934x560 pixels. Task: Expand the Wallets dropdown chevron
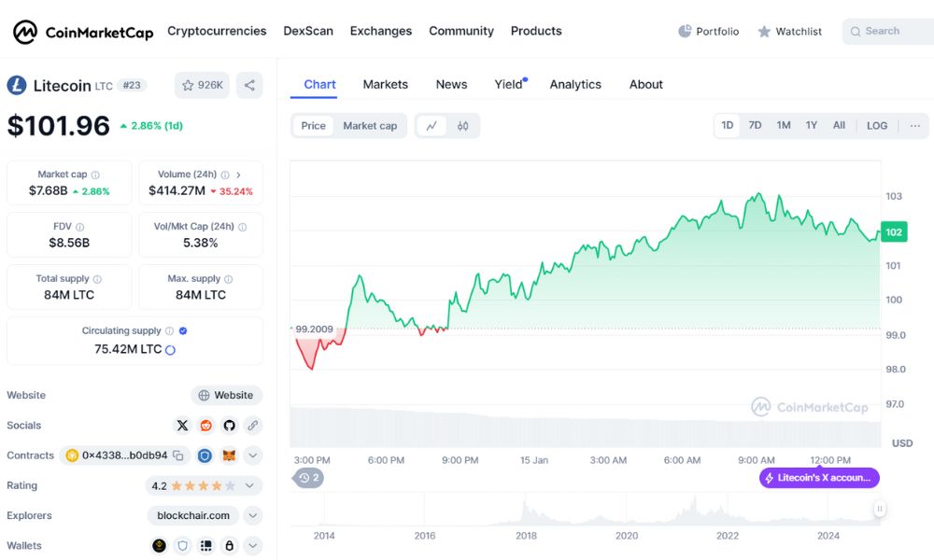pyautogui.click(x=252, y=546)
